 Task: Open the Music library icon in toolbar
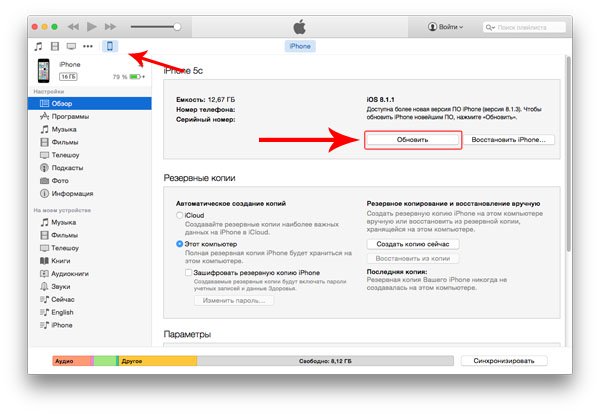[x=38, y=47]
